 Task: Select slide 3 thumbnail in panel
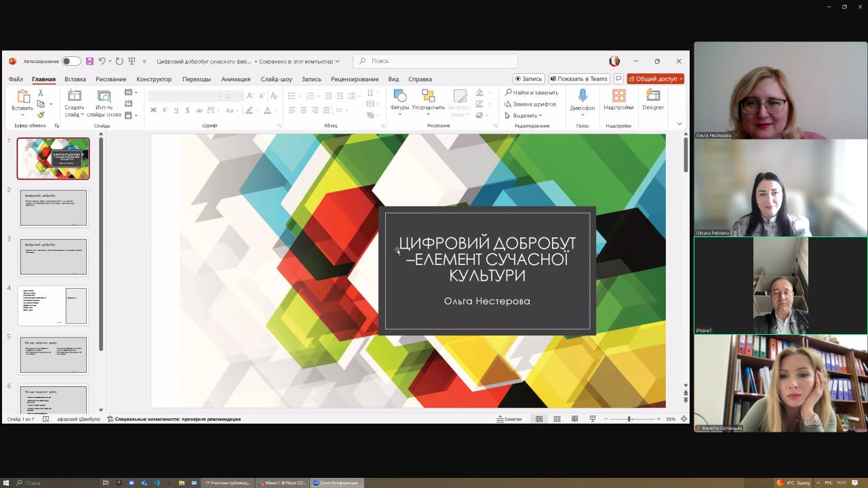(x=54, y=257)
